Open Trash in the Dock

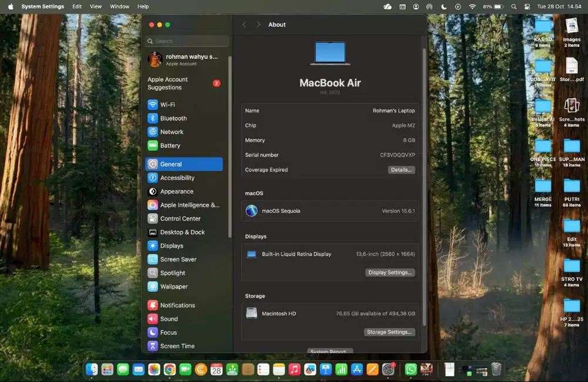tap(496, 370)
